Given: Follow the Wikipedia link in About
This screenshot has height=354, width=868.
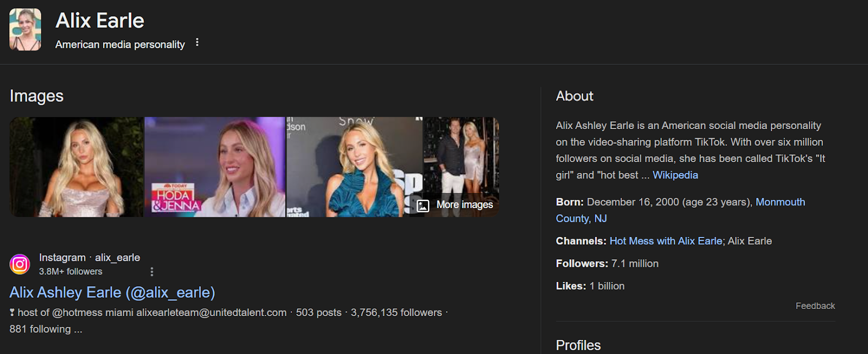Looking at the screenshot, I should [675, 175].
